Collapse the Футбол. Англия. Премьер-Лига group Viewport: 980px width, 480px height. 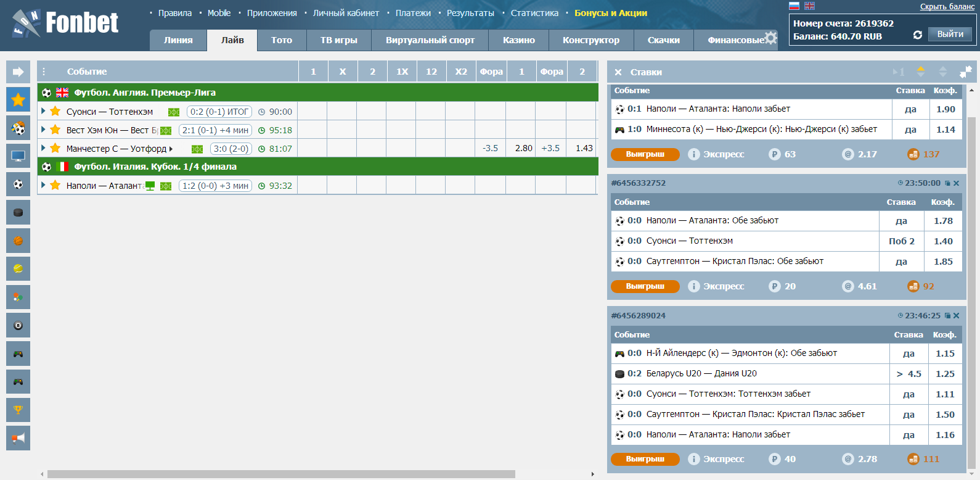pyautogui.click(x=318, y=93)
